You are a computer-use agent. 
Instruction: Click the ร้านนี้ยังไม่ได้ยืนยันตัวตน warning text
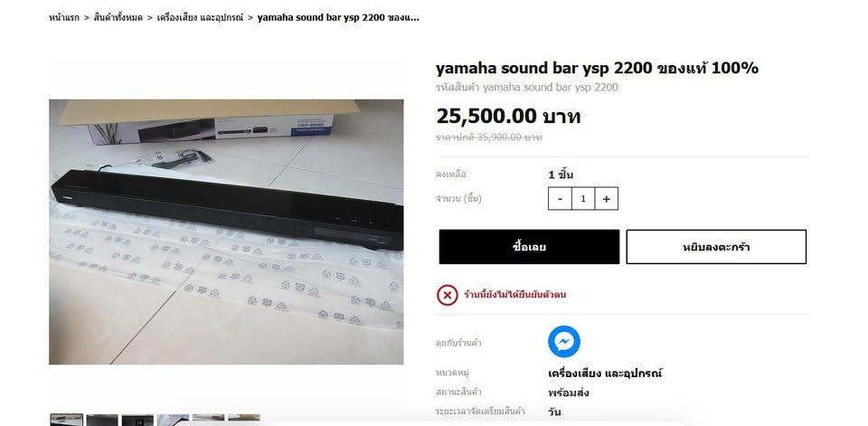[x=514, y=295]
